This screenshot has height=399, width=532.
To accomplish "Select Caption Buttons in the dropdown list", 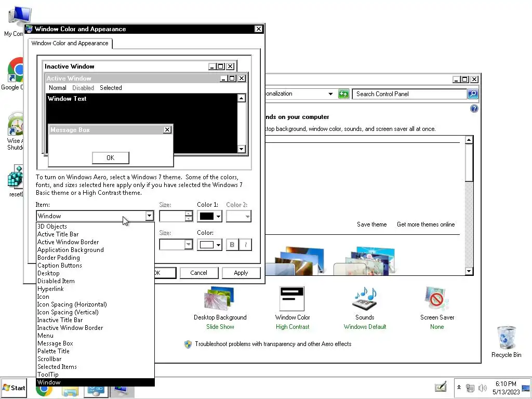I will point(59,265).
